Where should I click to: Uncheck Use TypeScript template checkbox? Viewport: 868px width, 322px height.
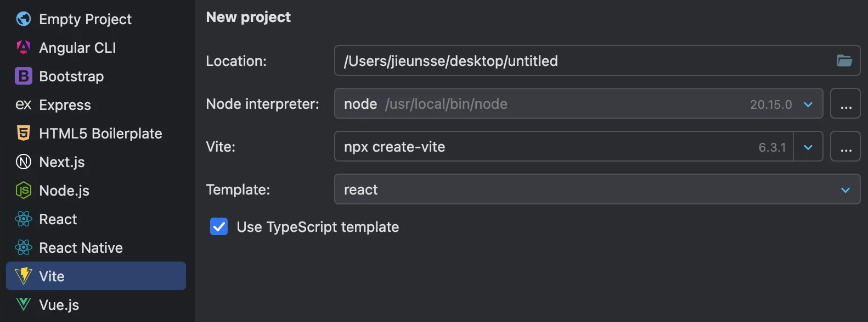pyautogui.click(x=219, y=226)
